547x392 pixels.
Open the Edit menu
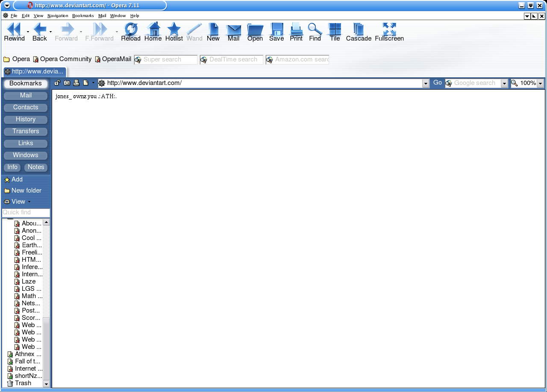click(x=26, y=16)
